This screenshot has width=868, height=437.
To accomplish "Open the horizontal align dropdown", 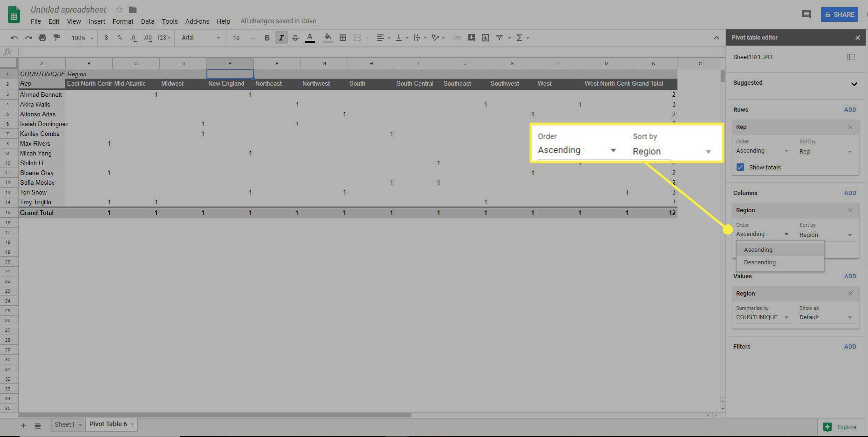I will tap(383, 38).
